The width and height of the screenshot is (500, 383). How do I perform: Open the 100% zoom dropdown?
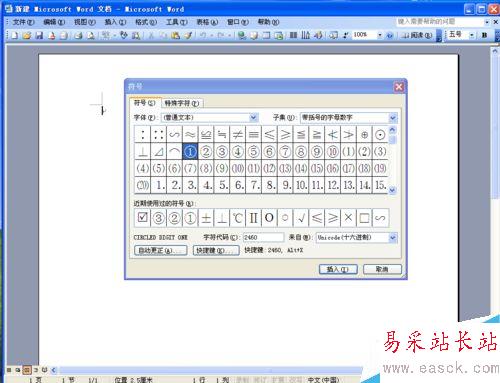pos(380,35)
